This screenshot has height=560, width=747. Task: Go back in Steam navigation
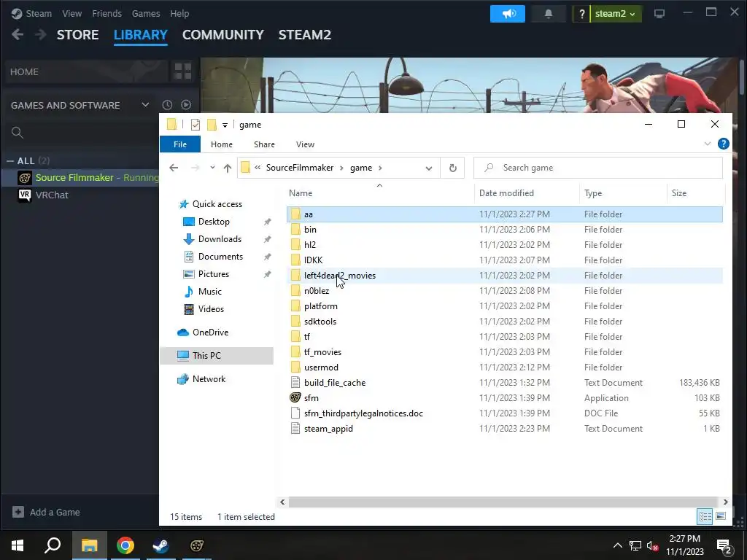point(18,34)
